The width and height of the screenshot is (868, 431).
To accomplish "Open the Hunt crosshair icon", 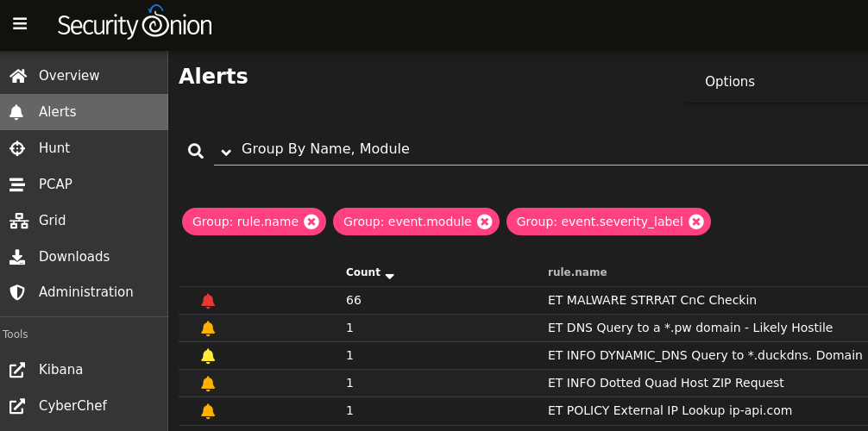I will (x=17, y=148).
